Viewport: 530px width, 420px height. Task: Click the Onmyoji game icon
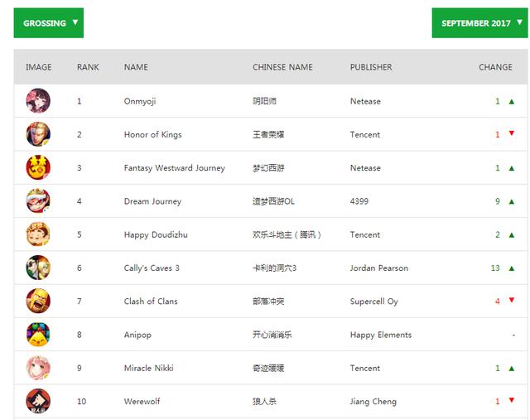pos(38,101)
